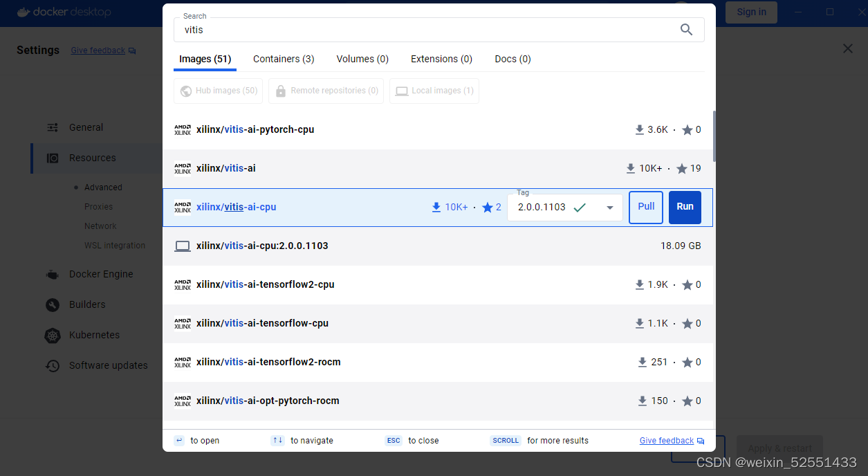Open the xilinx/vitis-ai-pytorch-cpu result
Screen dimensions: 868x476
[x=438, y=129]
